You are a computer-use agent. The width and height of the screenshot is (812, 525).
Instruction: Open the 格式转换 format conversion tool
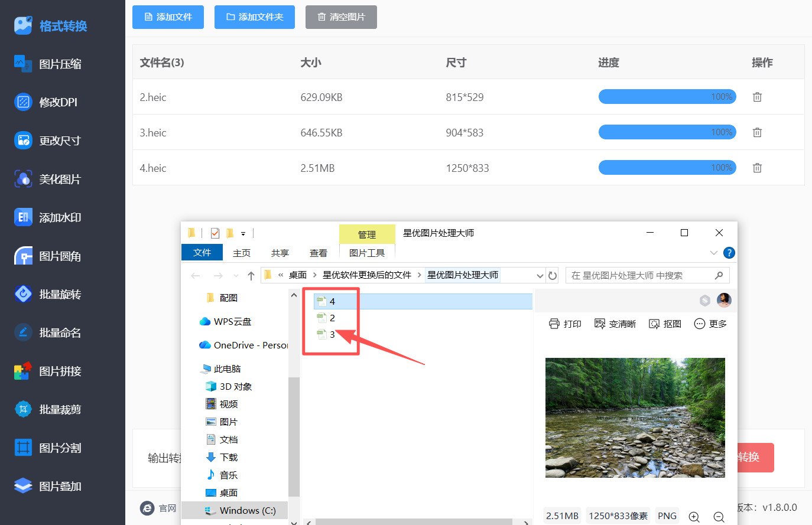click(51, 25)
